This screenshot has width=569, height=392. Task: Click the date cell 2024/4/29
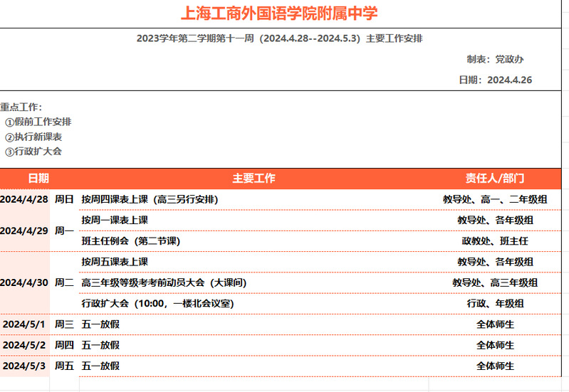[x=24, y=231]
